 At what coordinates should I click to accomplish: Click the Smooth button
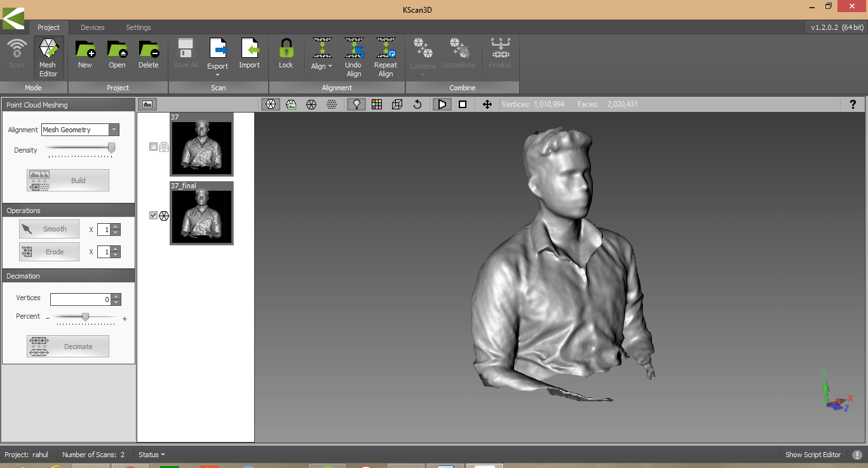[x=50, y=229]
